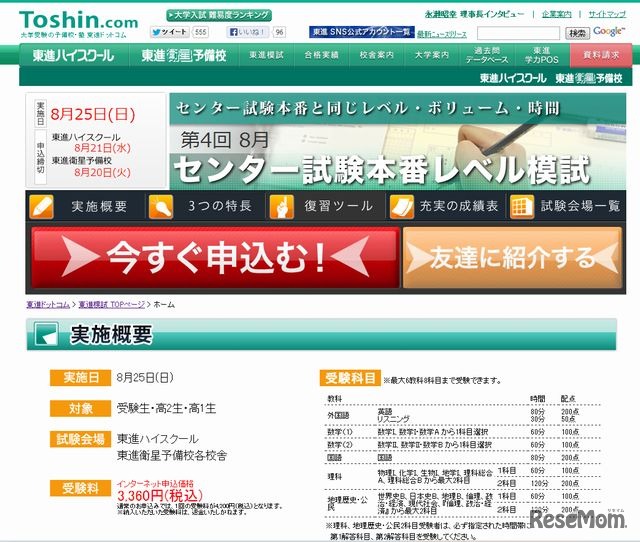The image size is (640, 542).
Task: Click 受験生・高2生・高1生 text
Action: [166, 409]
